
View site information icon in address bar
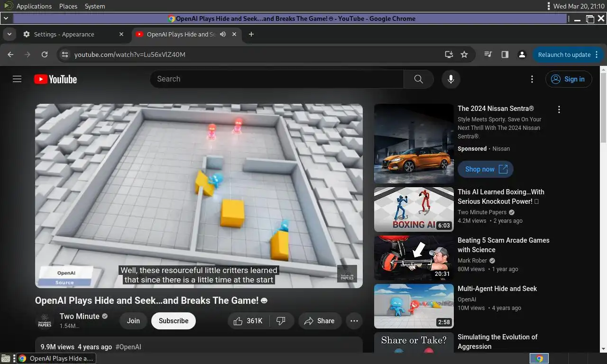coord(65,55)
